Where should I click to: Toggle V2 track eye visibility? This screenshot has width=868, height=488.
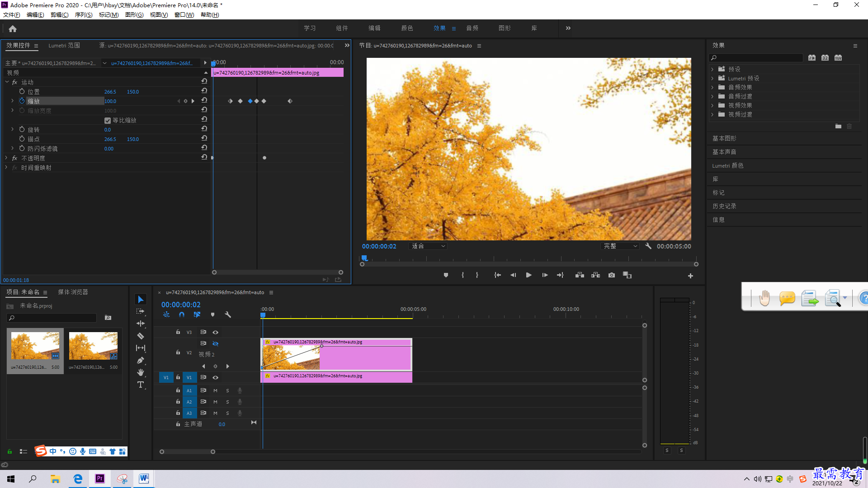[x=216, y=343]
